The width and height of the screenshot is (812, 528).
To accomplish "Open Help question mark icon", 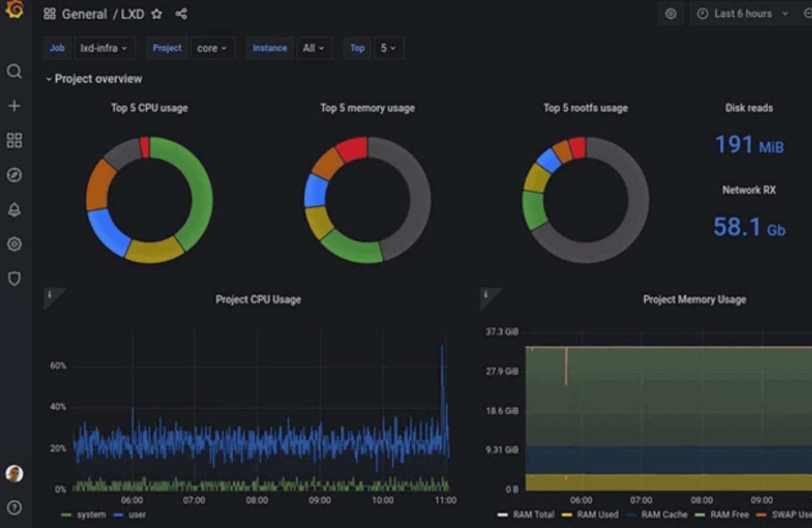I will tap(14, 507).
